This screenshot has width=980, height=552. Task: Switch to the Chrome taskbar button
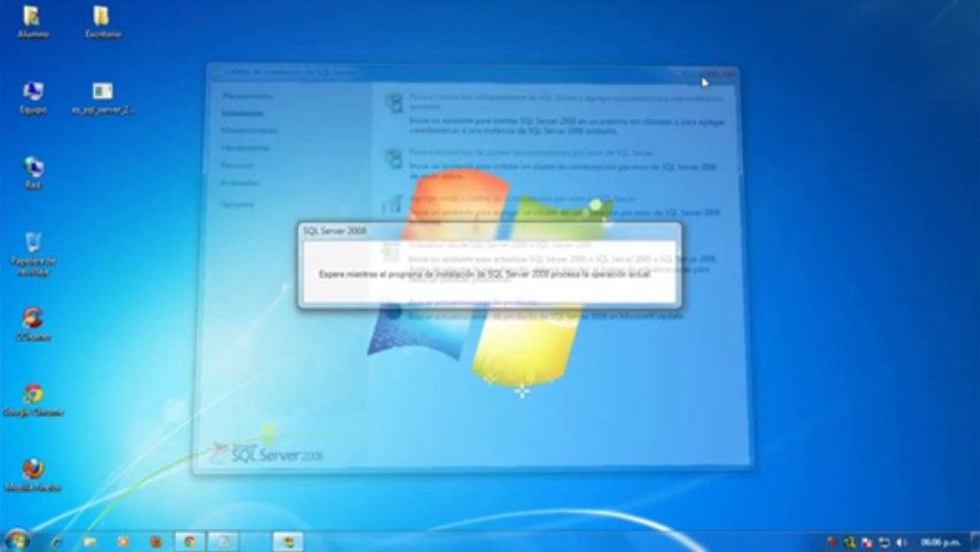[190, 541]
